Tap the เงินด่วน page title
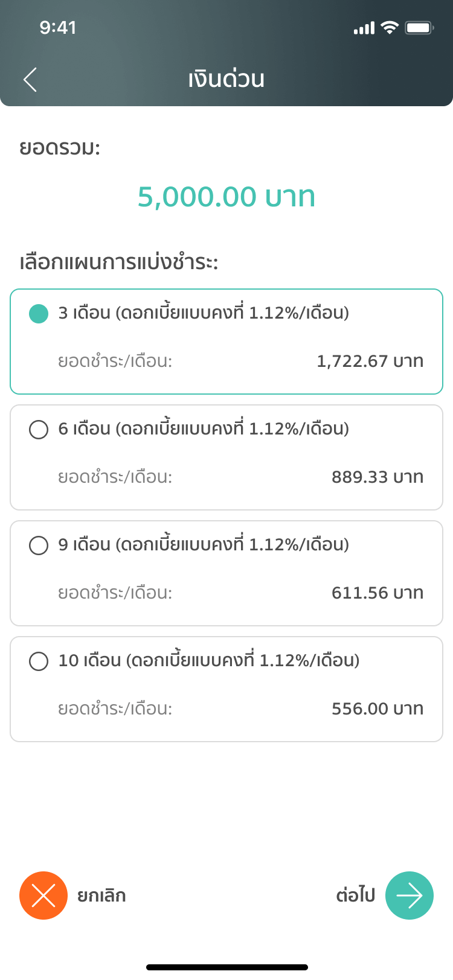 coord(226,80)
